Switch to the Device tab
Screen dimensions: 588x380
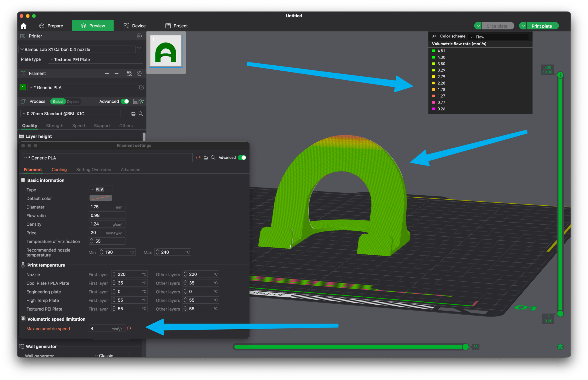click(134, 26)
